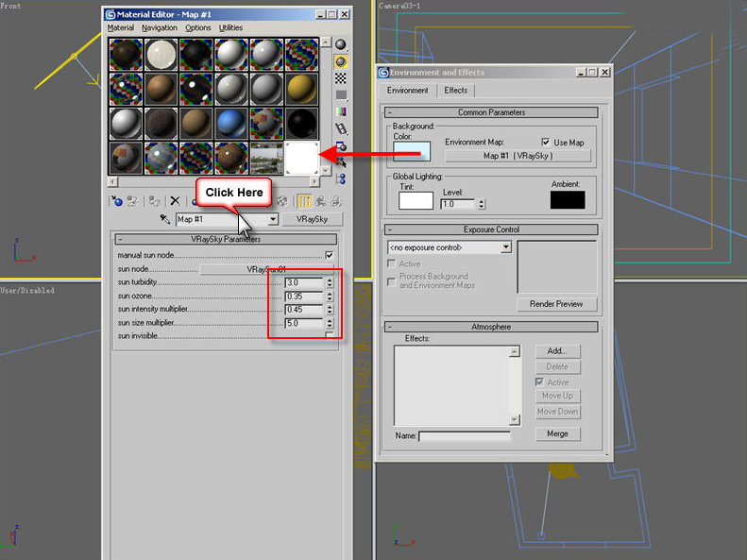Click the Go Forward to Sibling icon
This screenshot has height=560, width=747.
336,201
